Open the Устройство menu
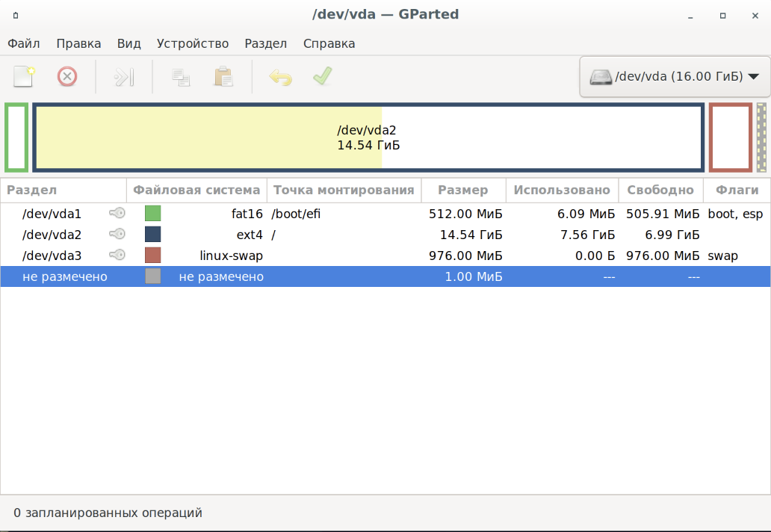This screenshot has height=532, width=771. 193,43
